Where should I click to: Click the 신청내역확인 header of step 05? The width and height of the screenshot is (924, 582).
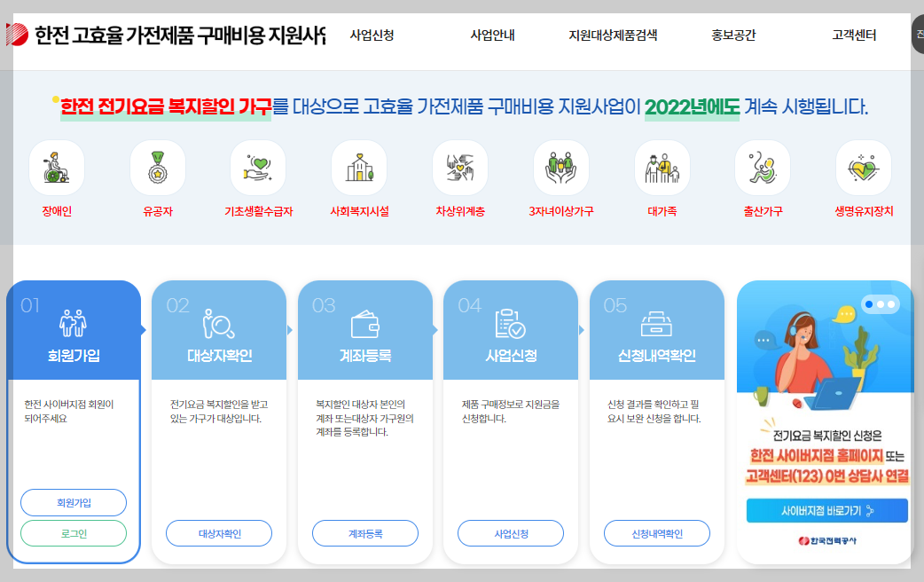657,355
